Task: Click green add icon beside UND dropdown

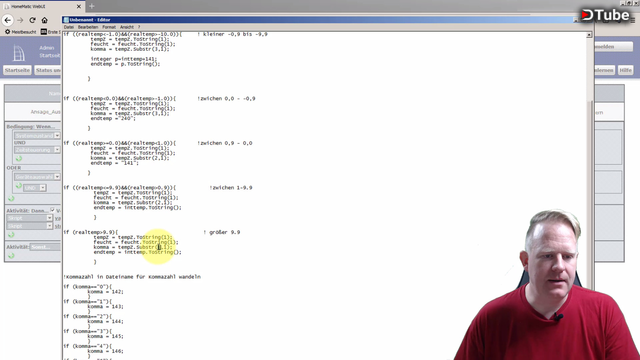Action: point(19,186)
